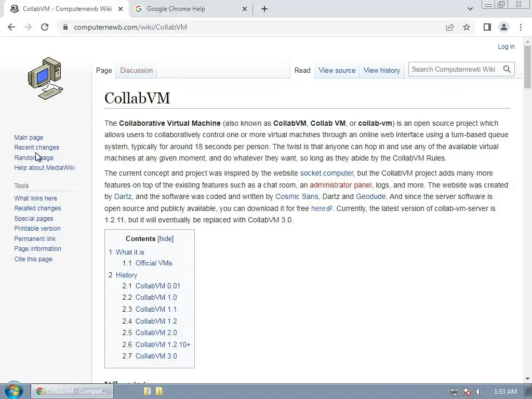The width and height of the screenshot is (532, 399).
Task: Open Cite this page link
Action: [x=33, y=259]
